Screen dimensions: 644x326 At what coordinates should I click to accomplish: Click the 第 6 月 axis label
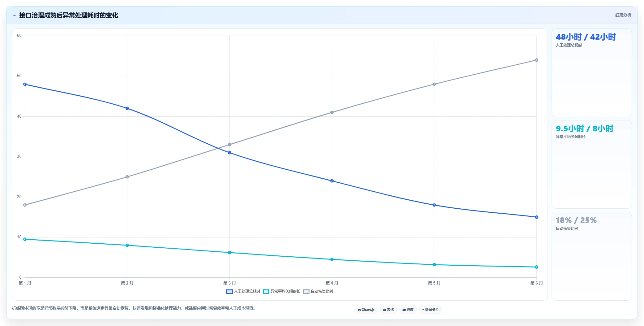(x=536, y=283)
